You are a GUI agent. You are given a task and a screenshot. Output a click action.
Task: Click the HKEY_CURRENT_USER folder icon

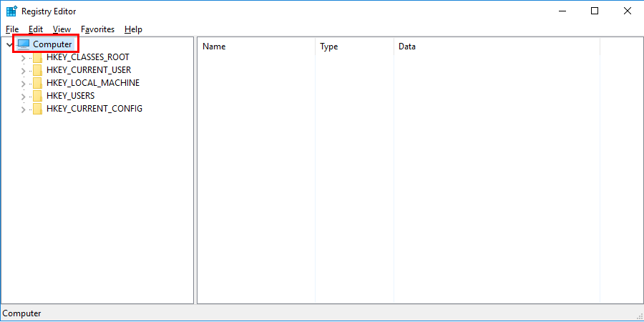(x=37, y=70)
